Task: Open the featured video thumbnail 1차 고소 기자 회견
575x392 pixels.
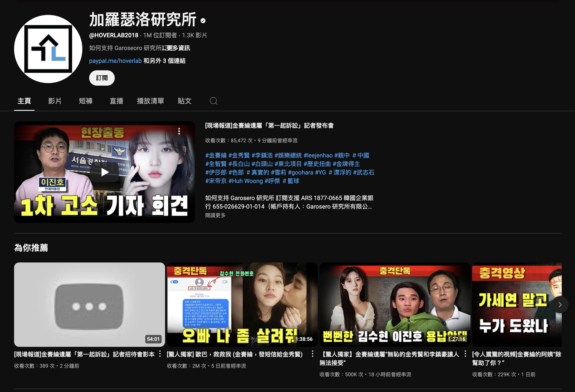Action: [105, 172]
